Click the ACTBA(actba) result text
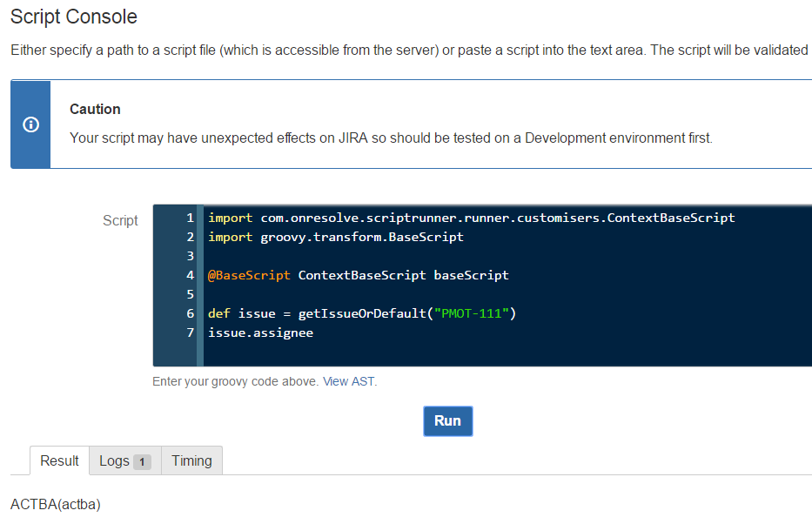Image resolution: width=812 pixels, height=524 pixels. tap(56, 504)
